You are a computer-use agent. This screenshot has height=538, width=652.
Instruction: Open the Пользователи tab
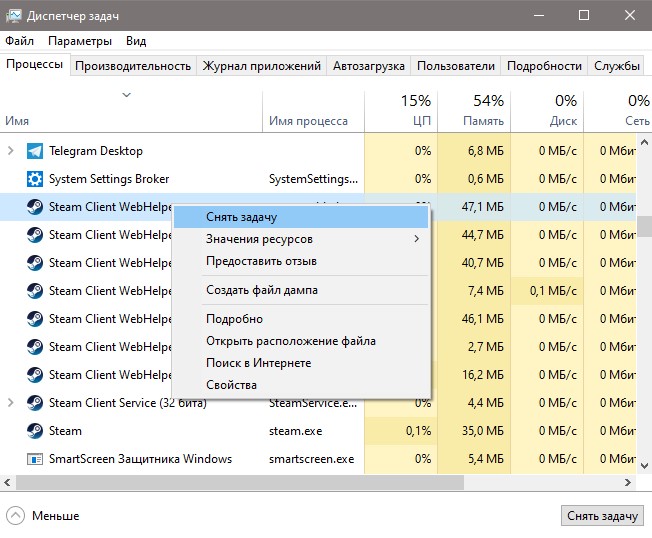456,66
